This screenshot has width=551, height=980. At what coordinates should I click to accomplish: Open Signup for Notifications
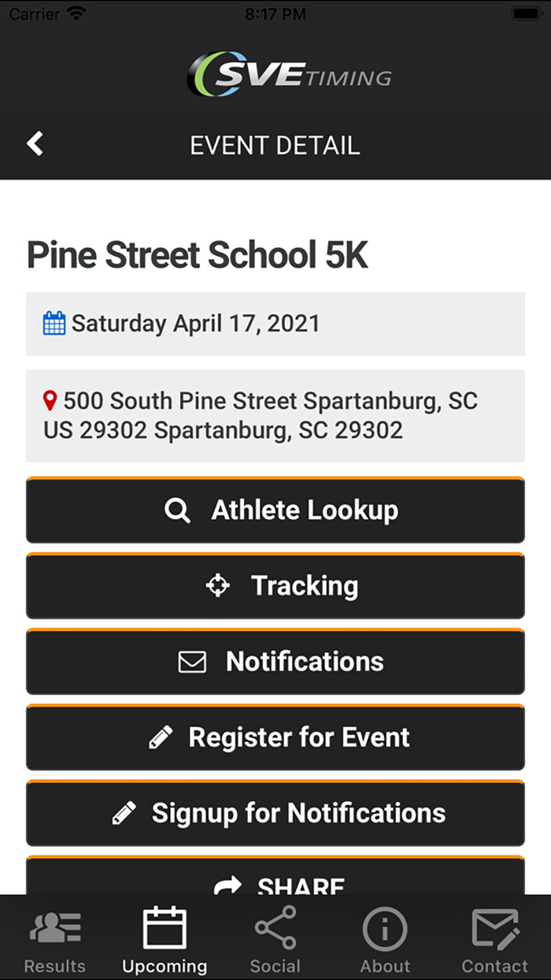click(298, 813)
